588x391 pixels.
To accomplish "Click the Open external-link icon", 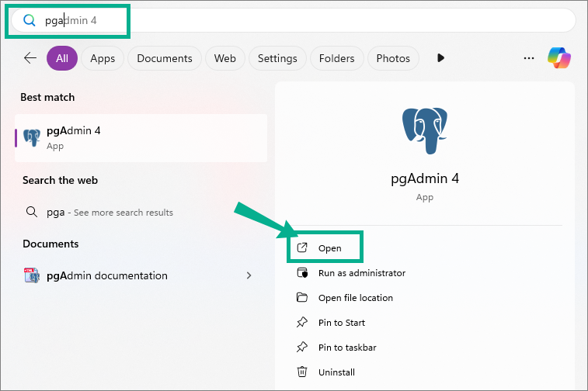I will click(302, 247).
